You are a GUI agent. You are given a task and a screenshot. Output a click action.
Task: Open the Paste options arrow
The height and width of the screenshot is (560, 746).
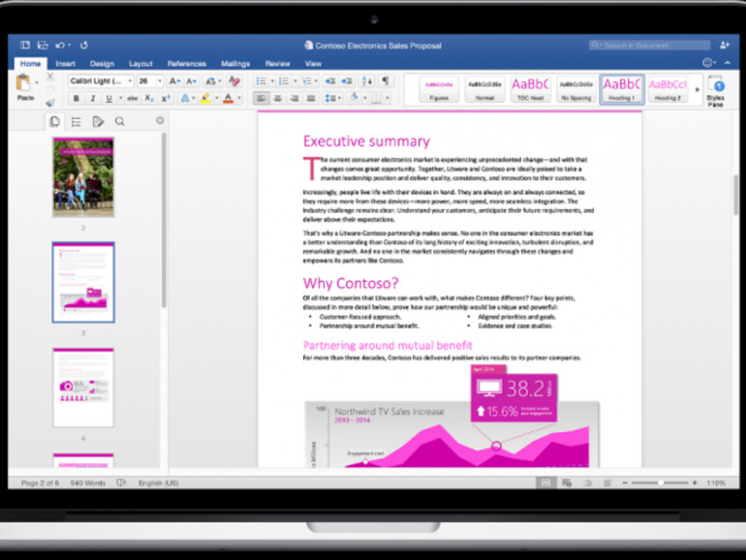point(37,82)
